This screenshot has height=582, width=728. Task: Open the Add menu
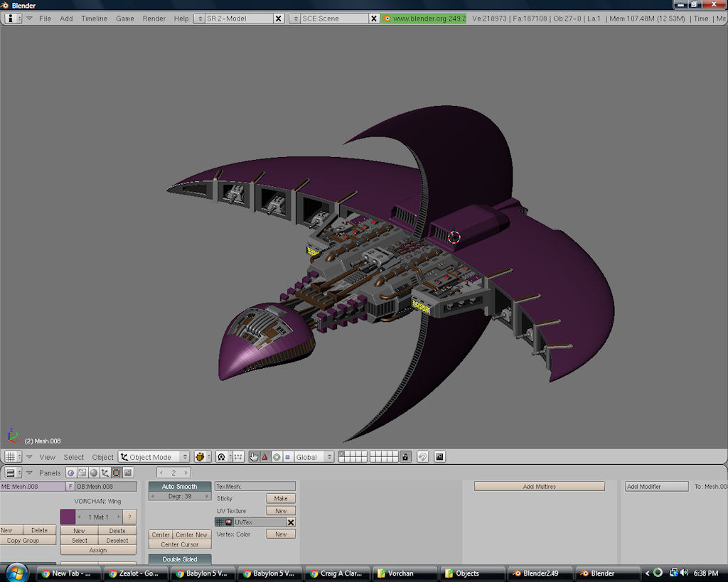[x=66, y=18]
